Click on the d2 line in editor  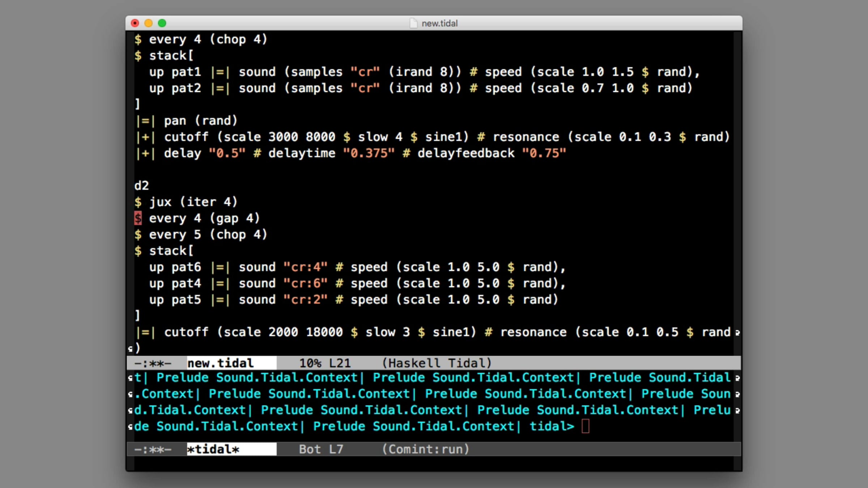click(142, 186)
